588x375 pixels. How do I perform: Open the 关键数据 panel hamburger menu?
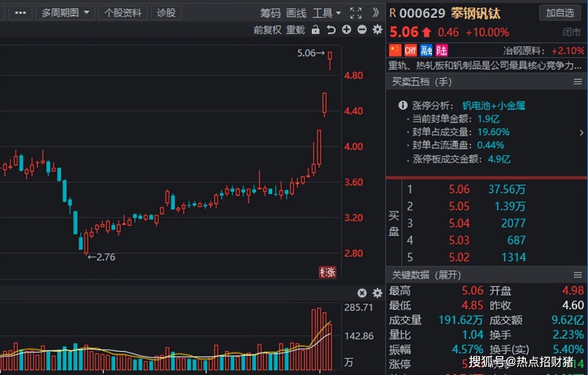[x=578, y=275]
